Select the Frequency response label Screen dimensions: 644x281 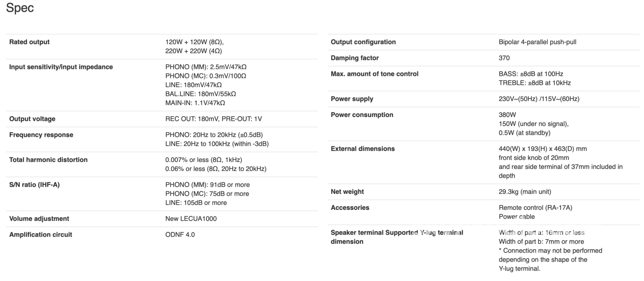click(x=41, y=135)
